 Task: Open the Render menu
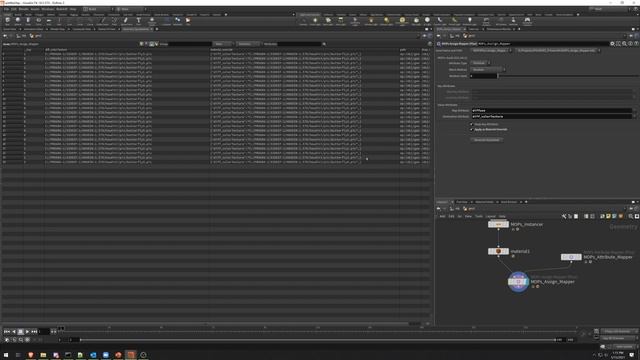pyautogui.click(x=24, y=9)
